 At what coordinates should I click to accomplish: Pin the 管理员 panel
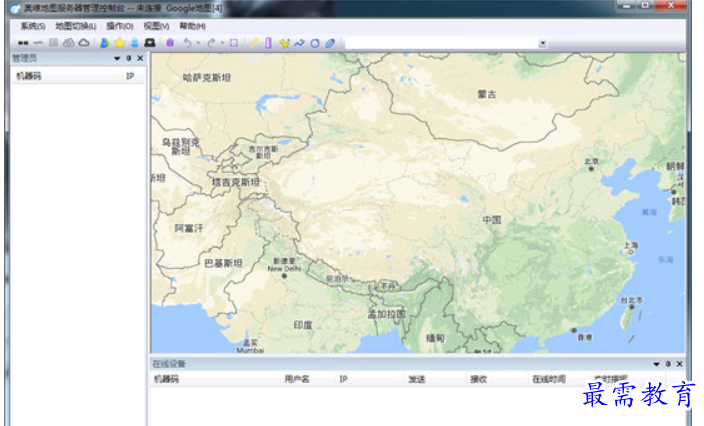129,58
